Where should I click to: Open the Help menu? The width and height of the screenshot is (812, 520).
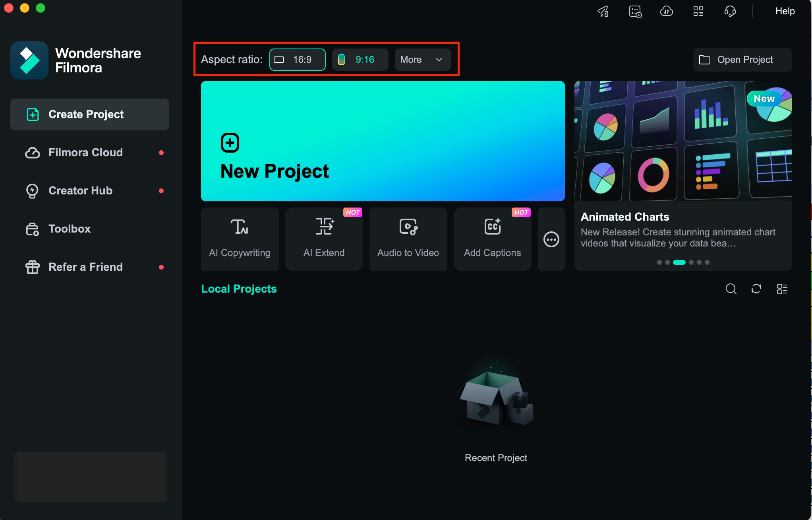[784, 11]
